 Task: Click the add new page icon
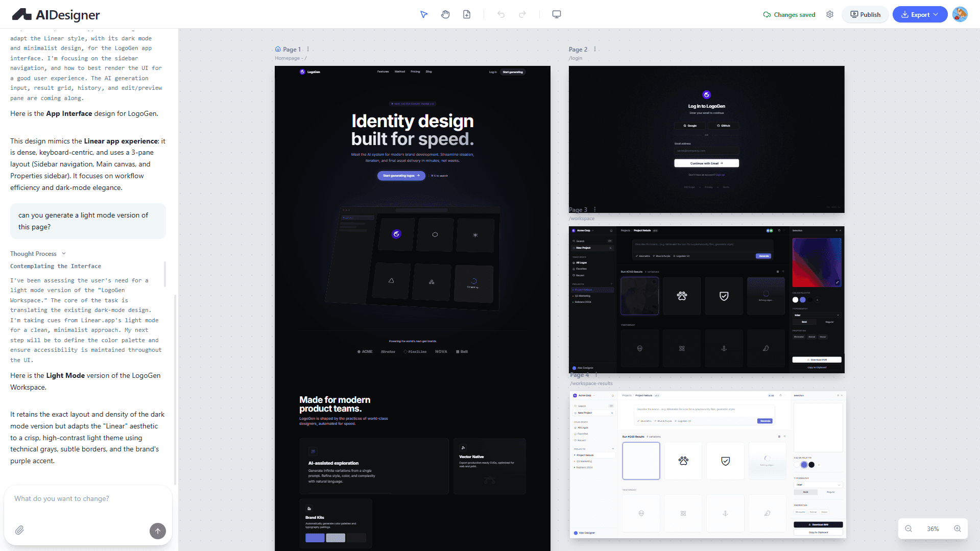[x=466, y=14]
